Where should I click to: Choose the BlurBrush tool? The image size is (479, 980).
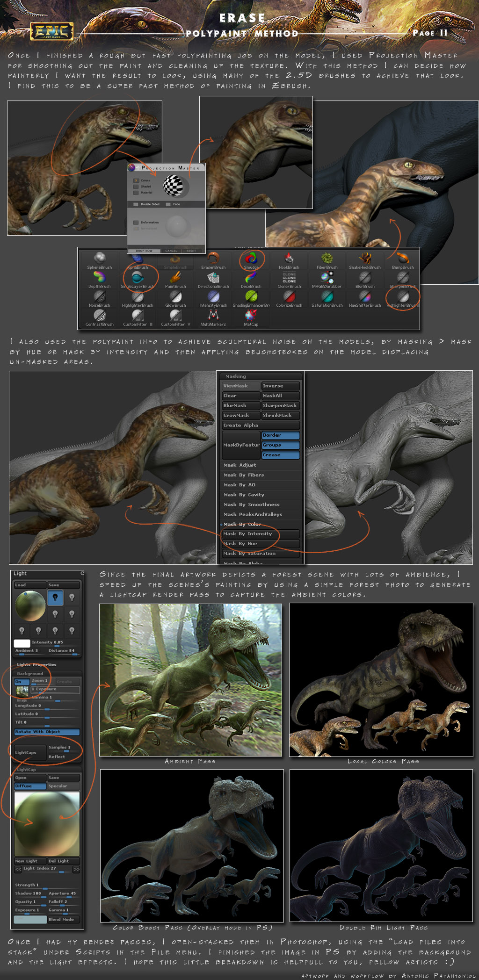tap(365, 280)
